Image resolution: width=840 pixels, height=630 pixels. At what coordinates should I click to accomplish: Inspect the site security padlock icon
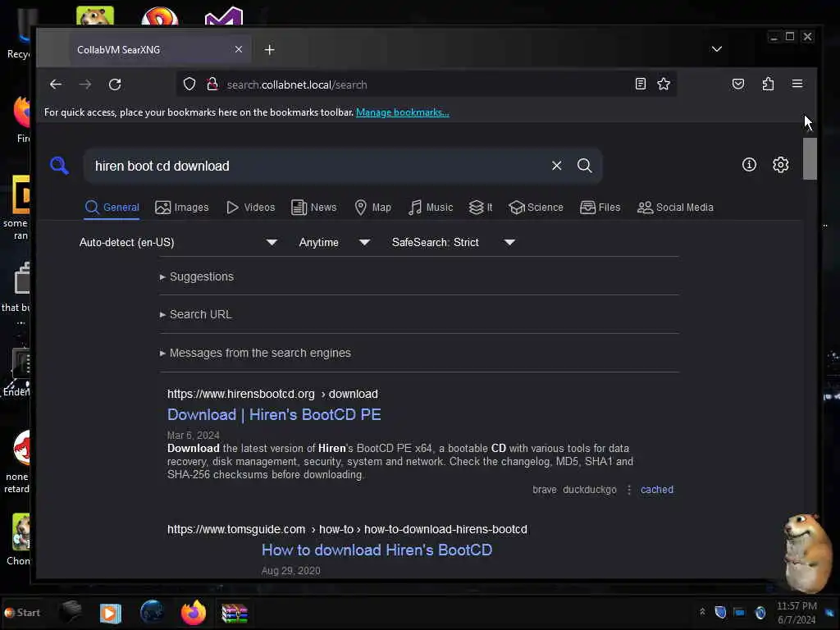(x=212, y=84)
